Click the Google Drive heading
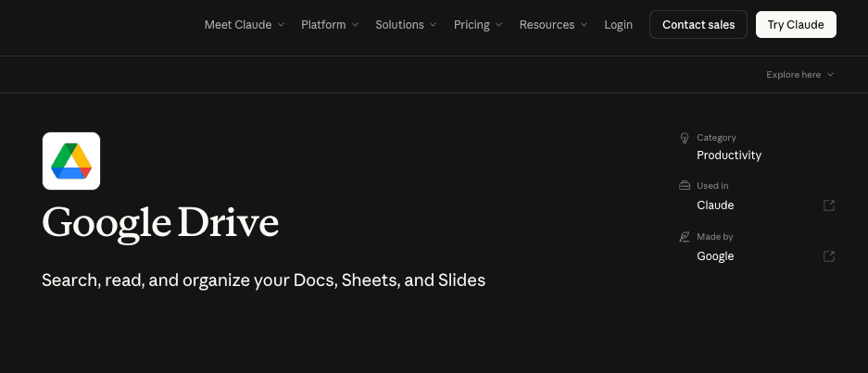868x373 pixels. point(160,224)
